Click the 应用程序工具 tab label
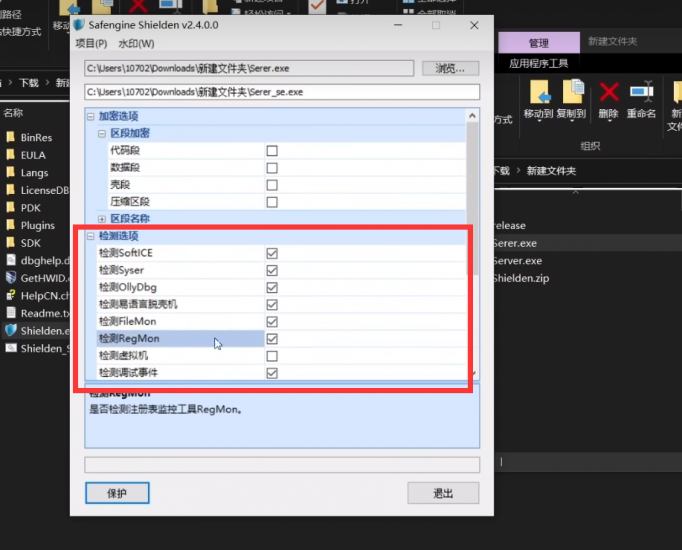 coord(538,63)
